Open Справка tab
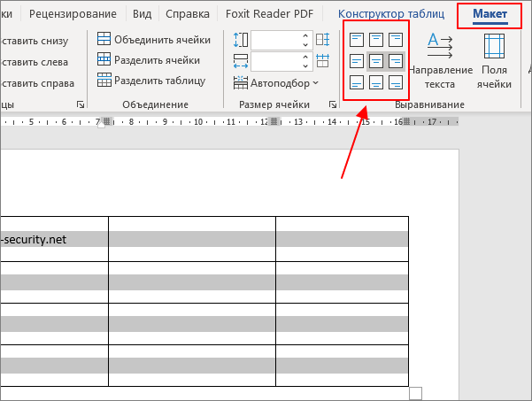This screenshot has height=401, width=532. pyautogui.click(x=188, y=14)
